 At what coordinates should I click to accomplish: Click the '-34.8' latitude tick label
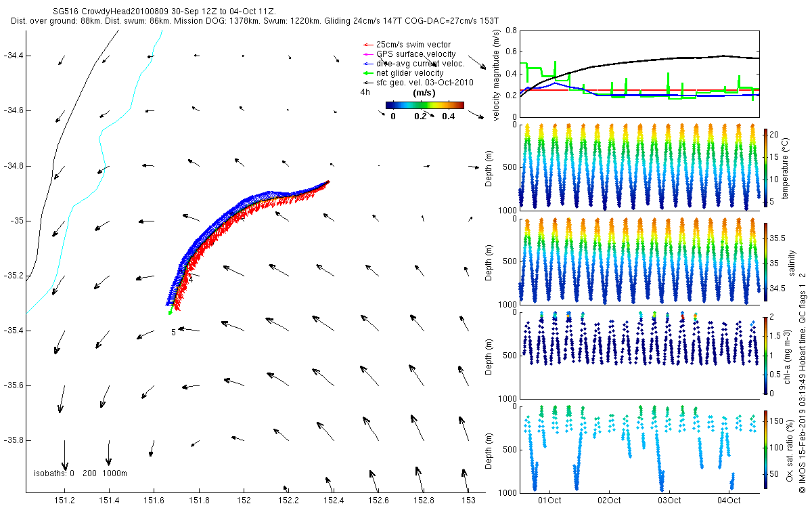(x=14, y=166)
